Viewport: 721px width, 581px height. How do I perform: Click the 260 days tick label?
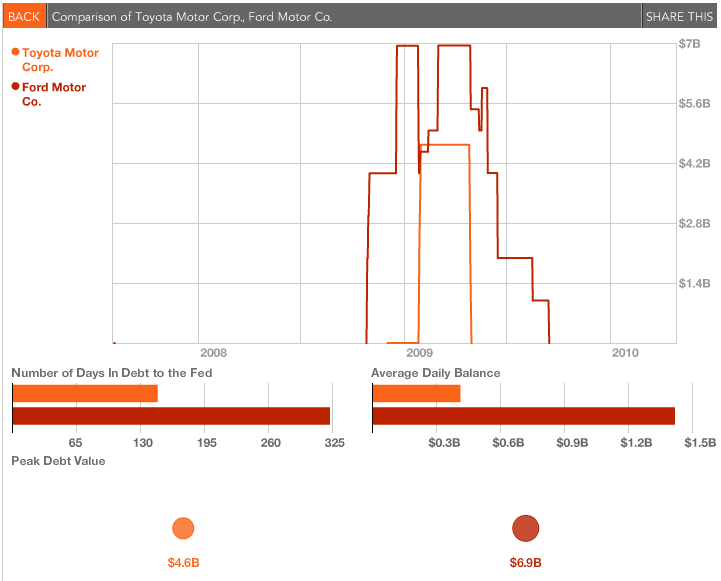(270, 443)
